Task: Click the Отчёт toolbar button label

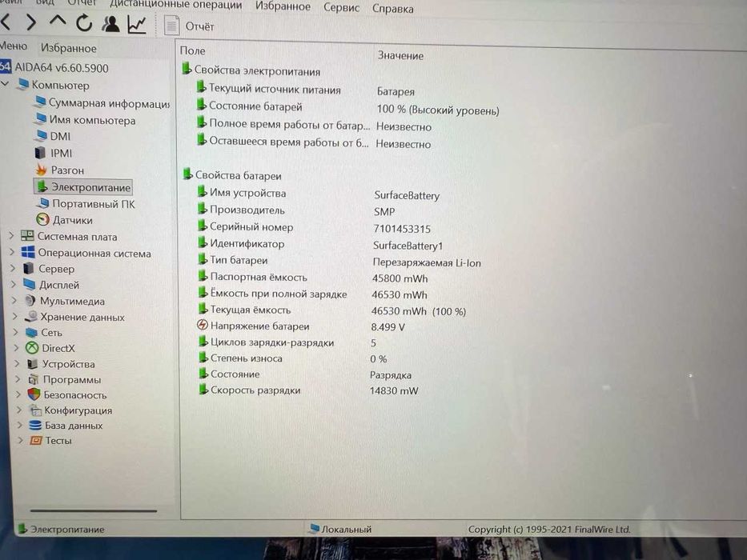Action: click(199, 26)
